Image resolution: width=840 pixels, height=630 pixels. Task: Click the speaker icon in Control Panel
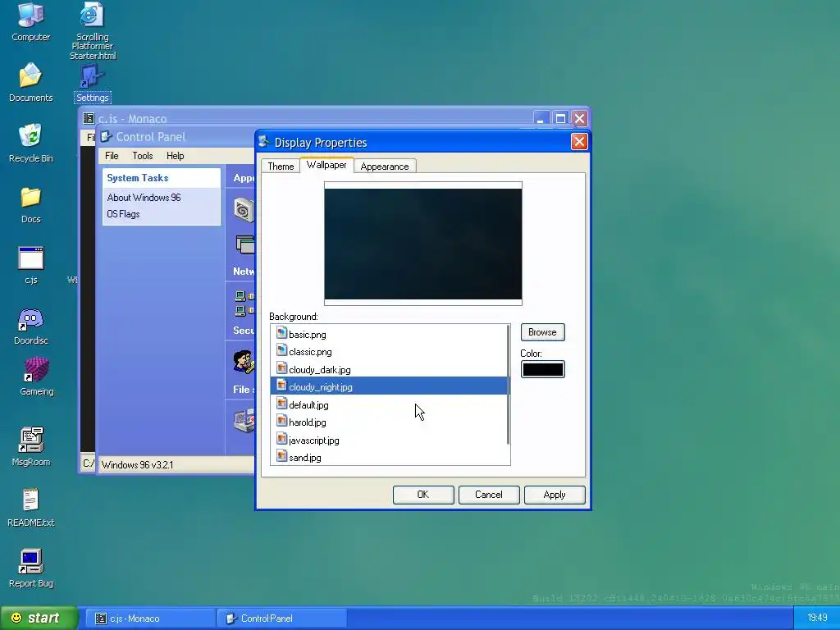point(244,209)
